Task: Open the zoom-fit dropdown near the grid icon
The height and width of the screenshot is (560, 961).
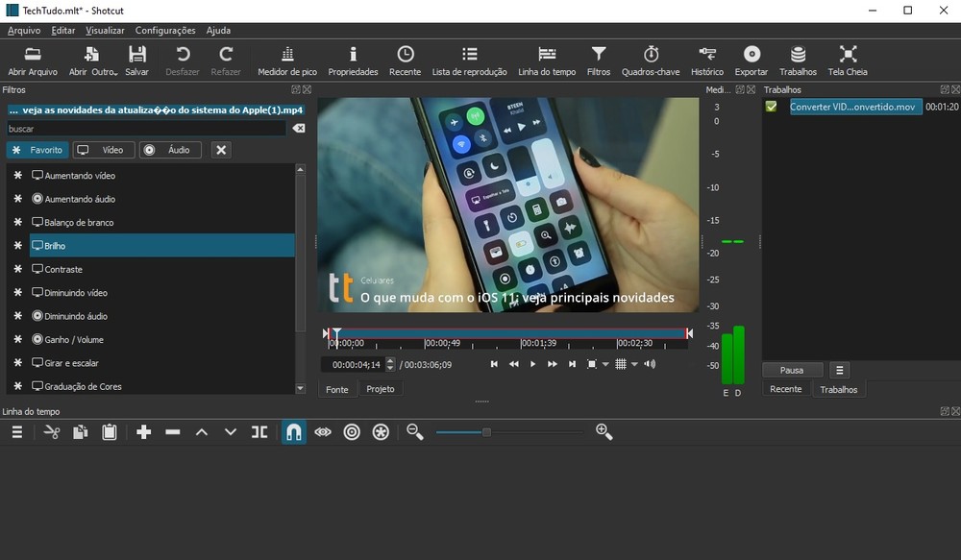Action: click(x=605, y=364)
